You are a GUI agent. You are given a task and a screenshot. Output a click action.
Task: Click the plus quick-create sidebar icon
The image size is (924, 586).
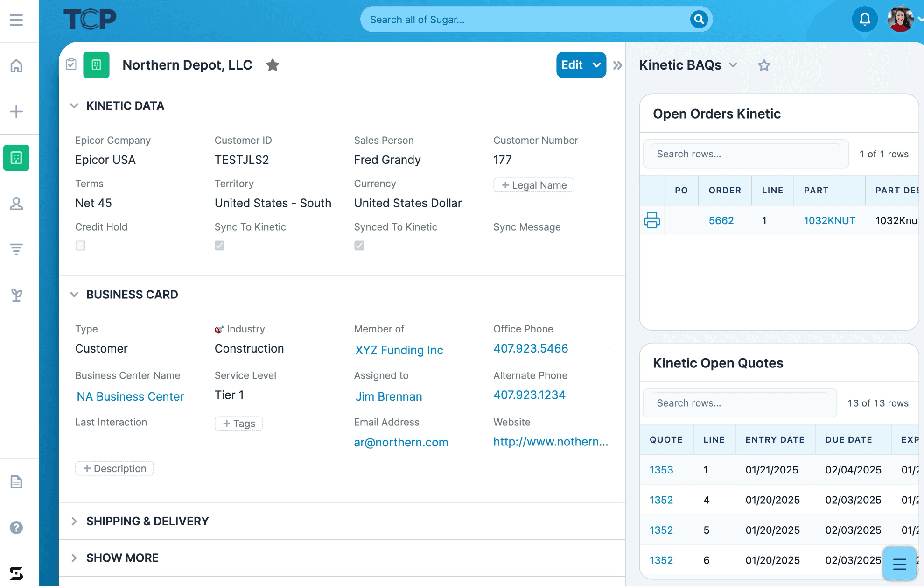[16, 111]
